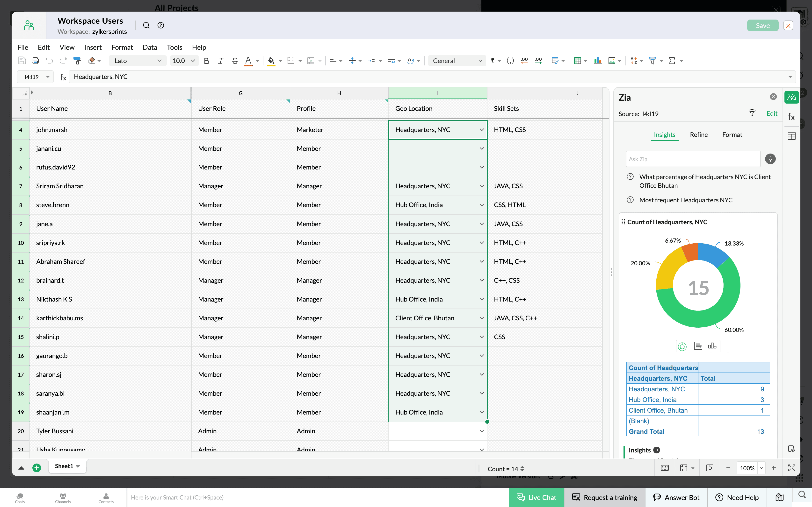This screenshot has height=507, width=812.
Task: Open the General number format dropdown
Action: click(x=457, y=61)
